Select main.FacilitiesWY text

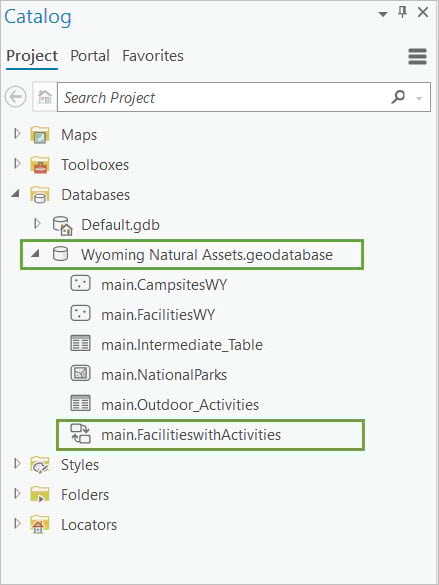coord(158,315)
